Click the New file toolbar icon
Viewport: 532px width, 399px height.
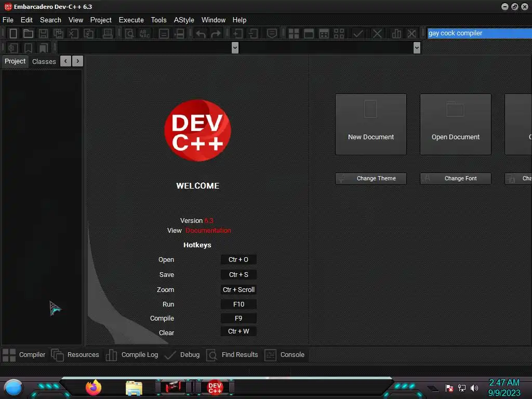tap(13, 33)
